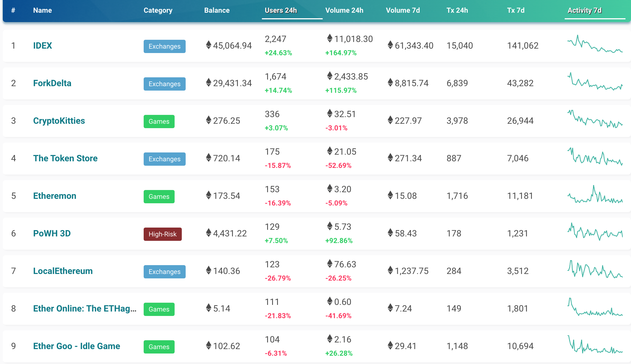The width and height of the screenshot is (631, 364).
Task: Open the LocalEthereum dapp link
Action: coord(63,271)
